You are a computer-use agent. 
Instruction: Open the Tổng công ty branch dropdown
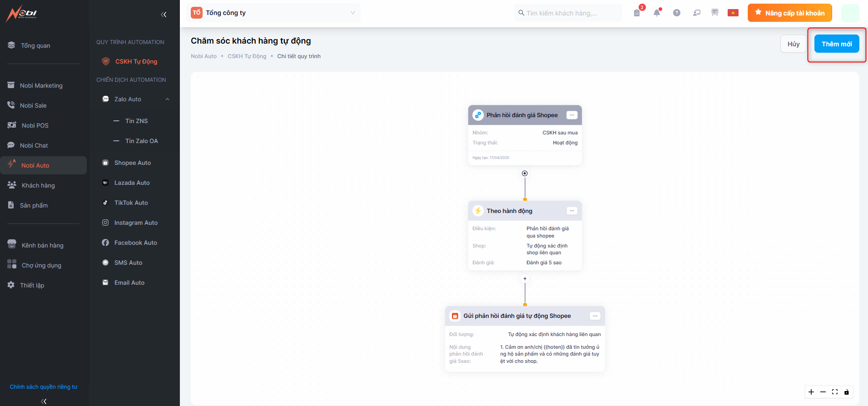(275, 13)
